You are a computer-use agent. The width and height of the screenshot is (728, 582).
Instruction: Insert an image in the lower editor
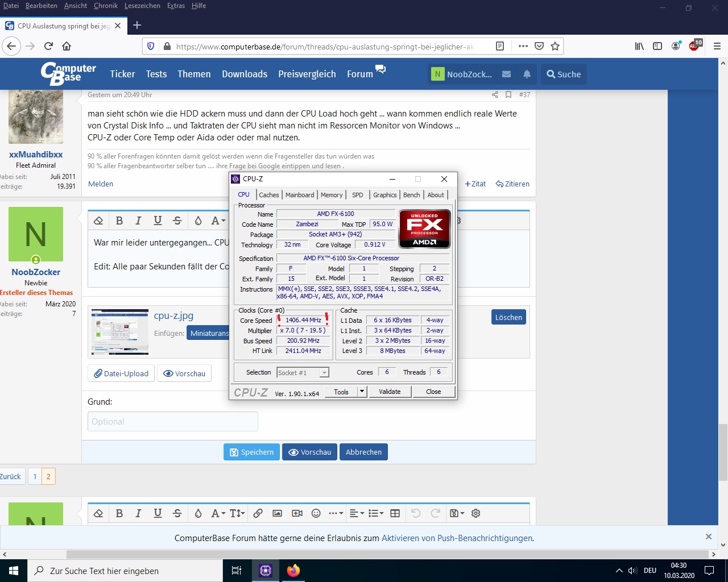pos(277,513)
